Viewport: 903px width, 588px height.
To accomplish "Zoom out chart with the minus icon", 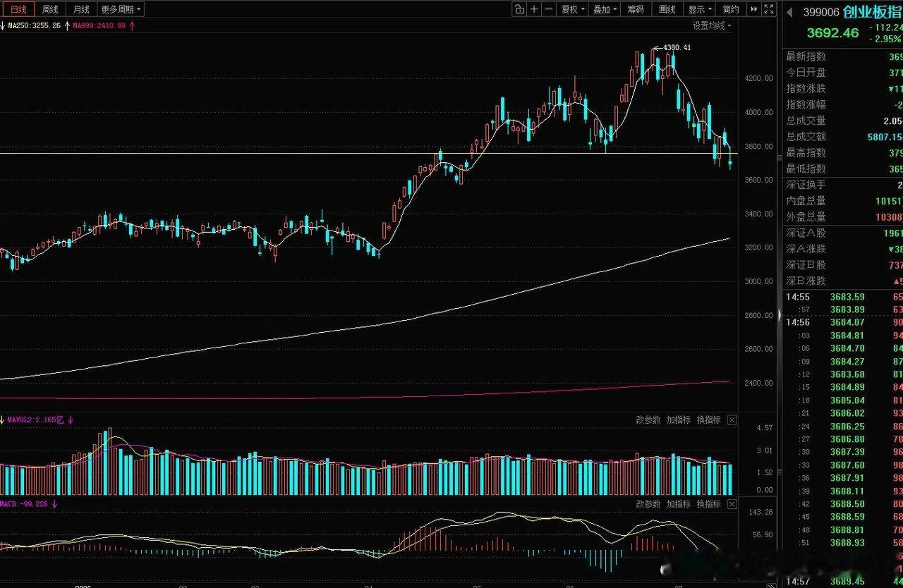I will (x=548, y=9).
